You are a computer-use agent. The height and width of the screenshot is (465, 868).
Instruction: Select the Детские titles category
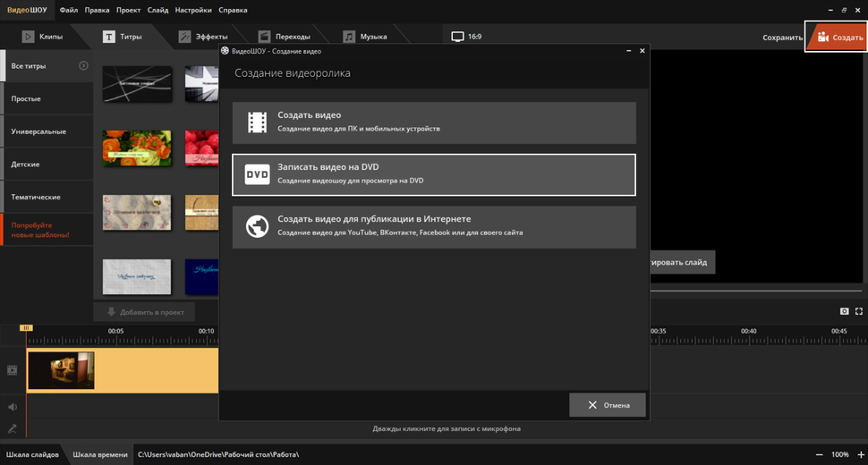coord(47,165)
